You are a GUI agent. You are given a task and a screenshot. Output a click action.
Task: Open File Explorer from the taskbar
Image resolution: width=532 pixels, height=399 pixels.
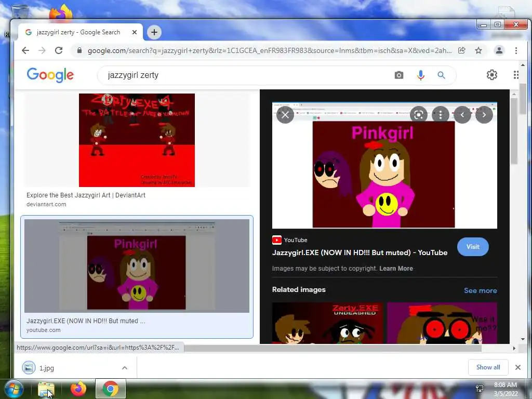point(46,389)
